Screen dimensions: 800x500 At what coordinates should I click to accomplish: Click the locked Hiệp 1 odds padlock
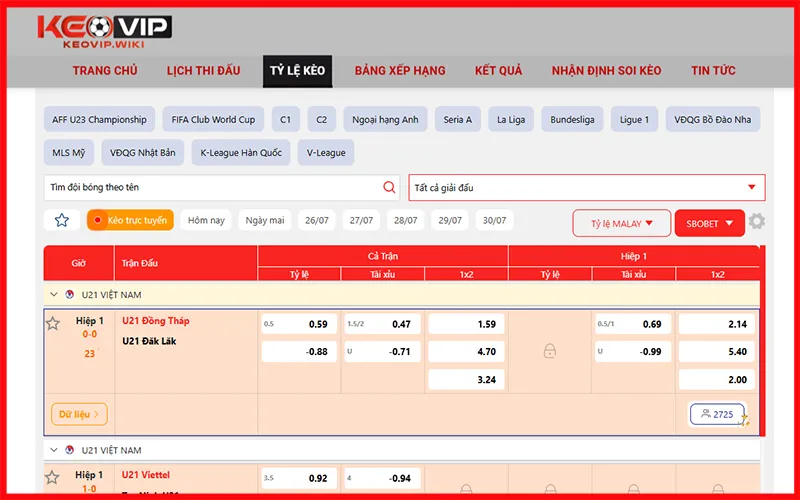tap(550, 351)
